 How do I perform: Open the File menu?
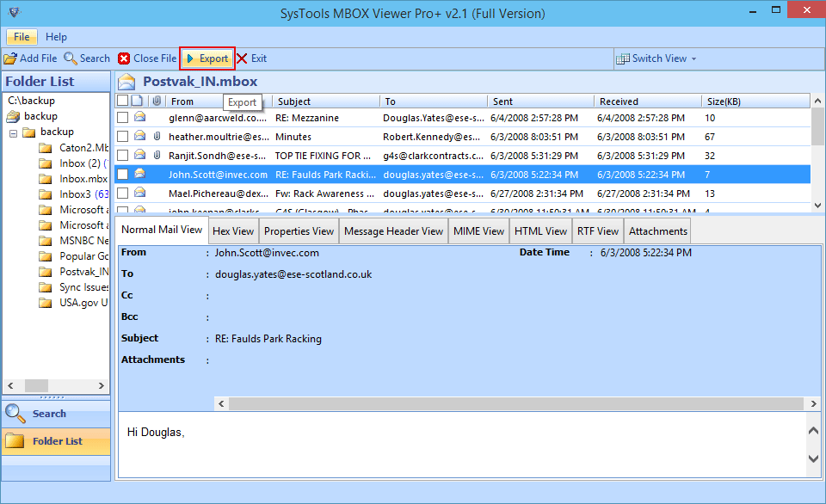click(22, 37)
